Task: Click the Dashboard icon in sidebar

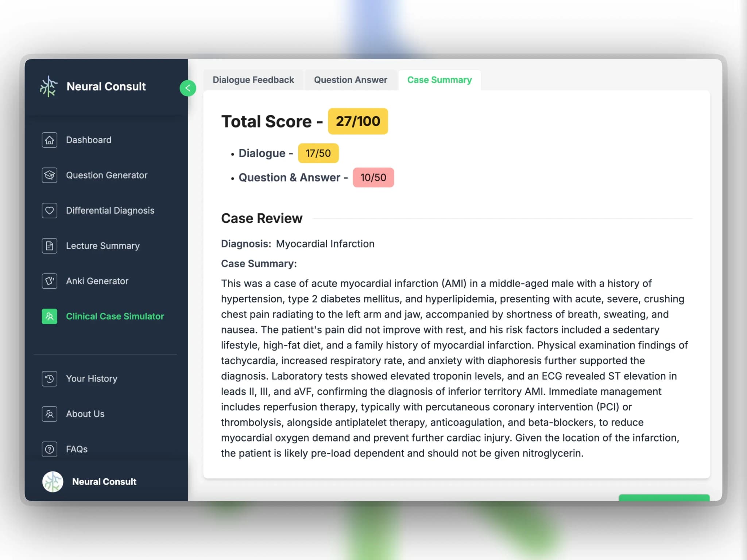Action: [x=49, y=139]
